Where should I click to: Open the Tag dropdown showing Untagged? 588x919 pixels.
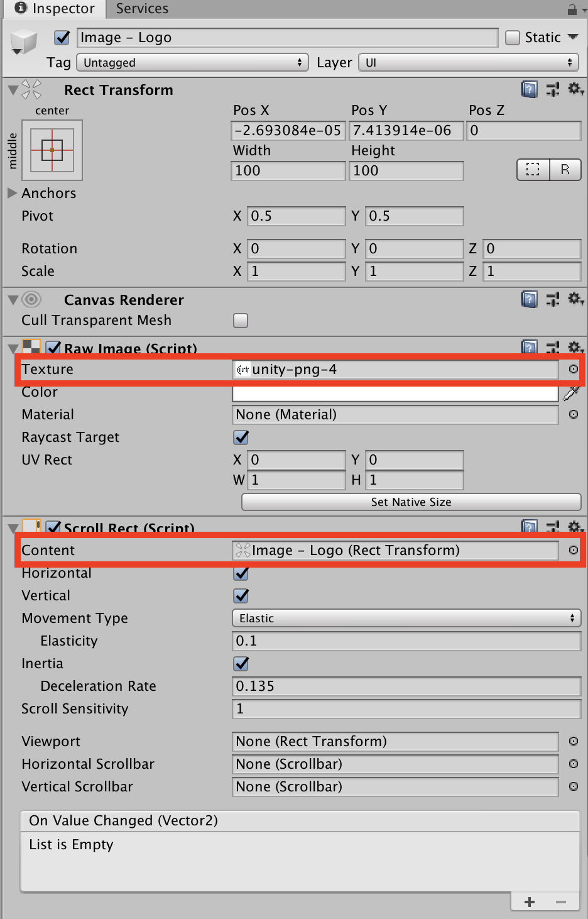(x=192, y=62)
